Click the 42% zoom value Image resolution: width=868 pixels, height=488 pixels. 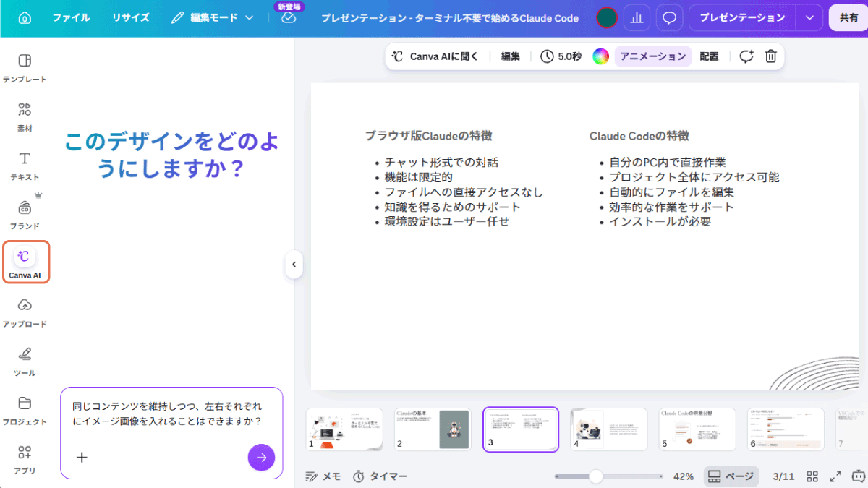[x=684, y=476]
